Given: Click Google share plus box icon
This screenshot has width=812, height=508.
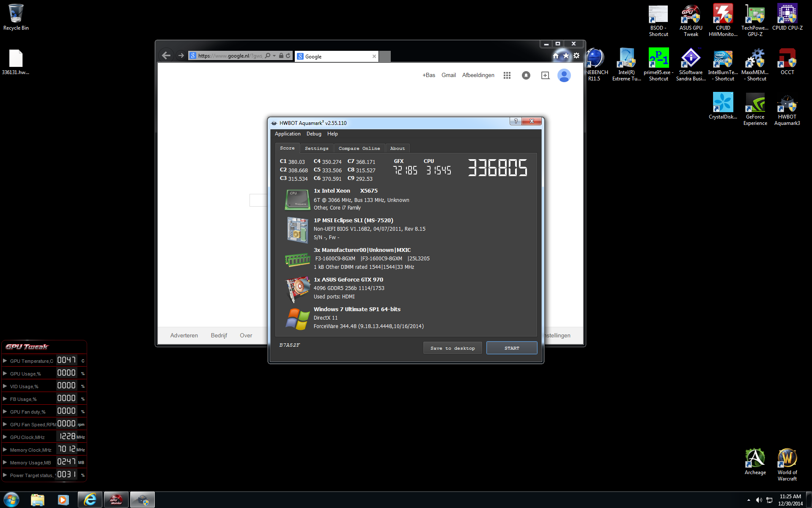Looking at the screenshot, I should pos(545,75).
